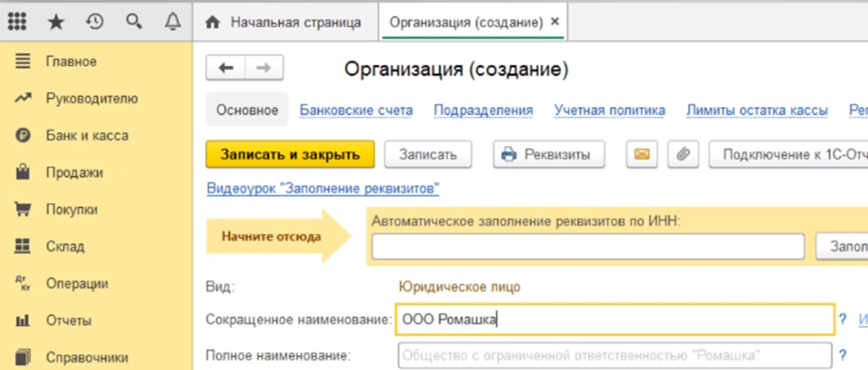Open the Учетная политика link
This screenshot has width=868, height=370.
pyautogui.click(x=609, y=111)
